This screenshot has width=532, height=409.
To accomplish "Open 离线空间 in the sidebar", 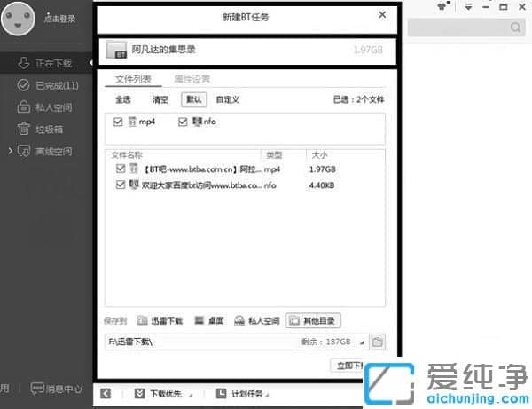I will pos(45,151).
